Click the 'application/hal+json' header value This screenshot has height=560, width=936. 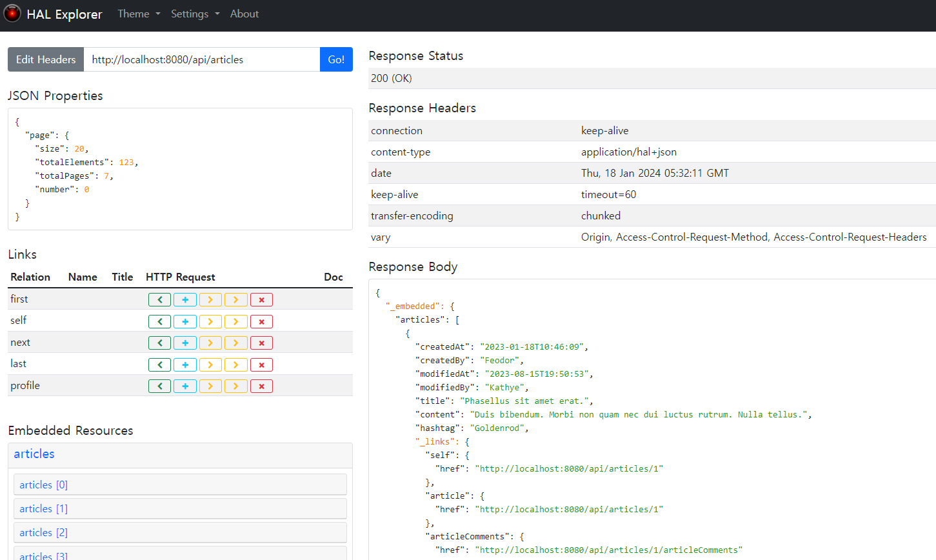tap(629, 152)
